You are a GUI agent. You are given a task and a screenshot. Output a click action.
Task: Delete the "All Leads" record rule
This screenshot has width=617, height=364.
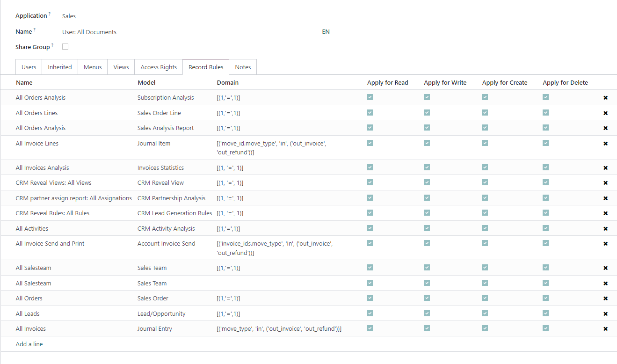605,313
